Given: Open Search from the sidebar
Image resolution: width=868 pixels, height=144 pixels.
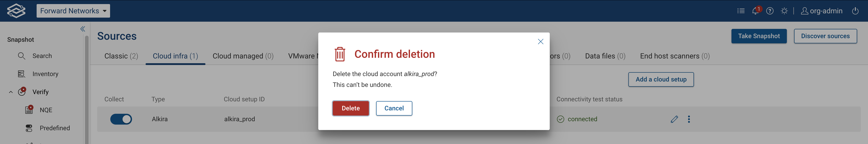Looking at the screenshot, I should tap(42, 56).
